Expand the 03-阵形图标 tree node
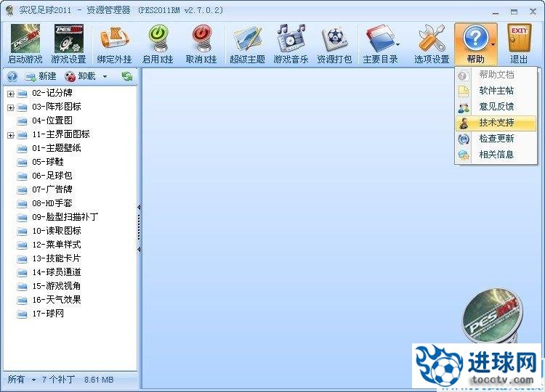 10,107
